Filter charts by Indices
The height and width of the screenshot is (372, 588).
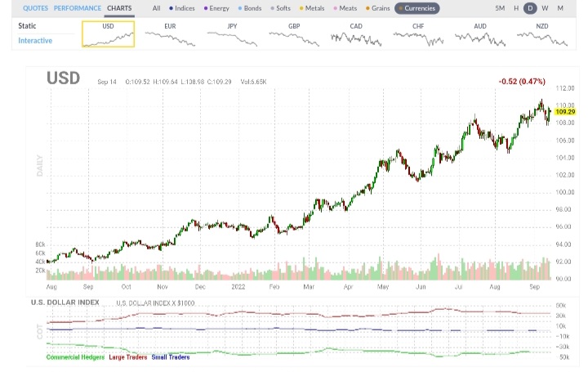[182, 8]
